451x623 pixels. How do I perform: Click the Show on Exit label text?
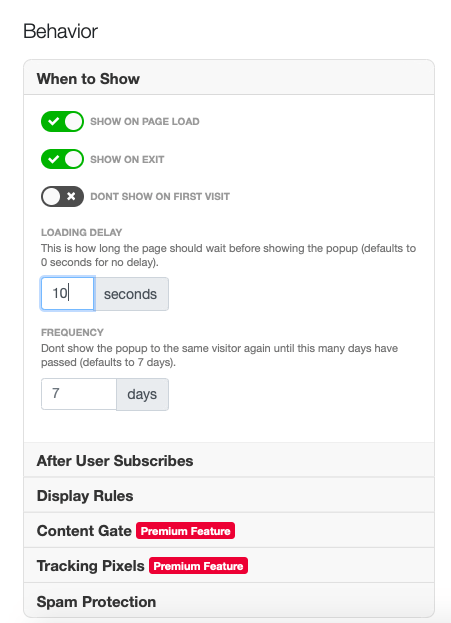127,159
